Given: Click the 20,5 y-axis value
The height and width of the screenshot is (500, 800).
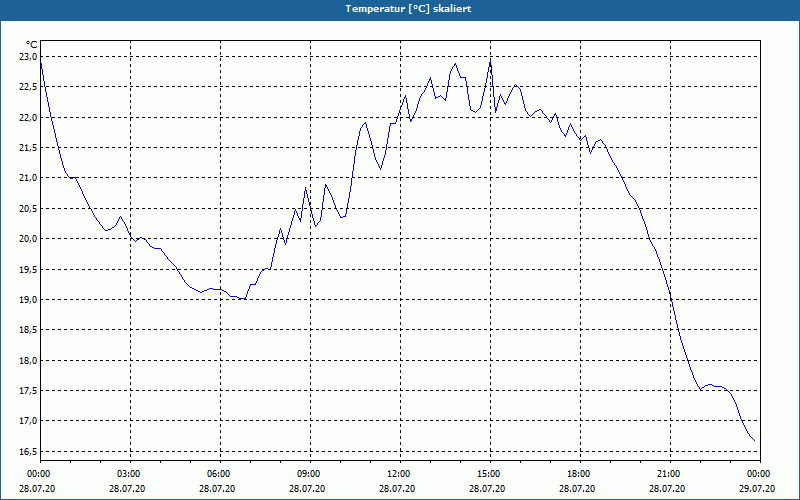Looking at the screenshot, I should 28,209.
